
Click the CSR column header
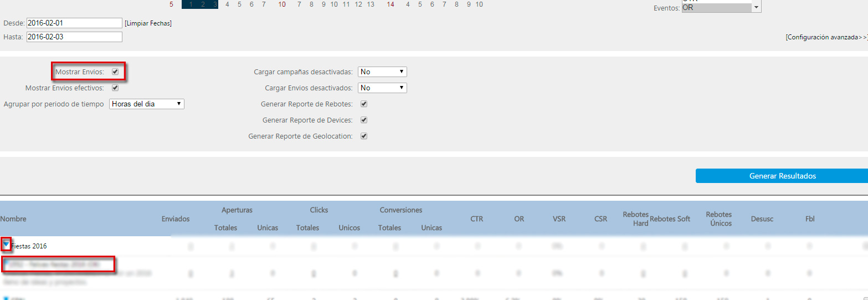pos(600,219)
